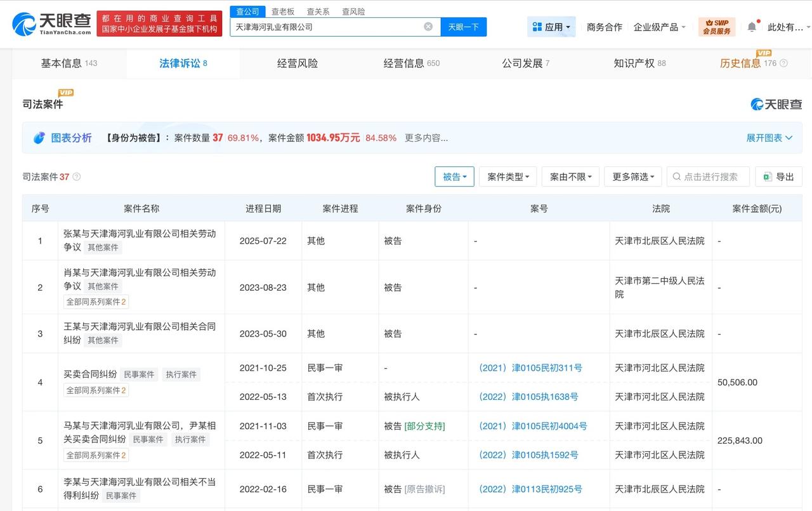
Task: Open the 案件类型 filter dropdown
Action: (508, 177)
